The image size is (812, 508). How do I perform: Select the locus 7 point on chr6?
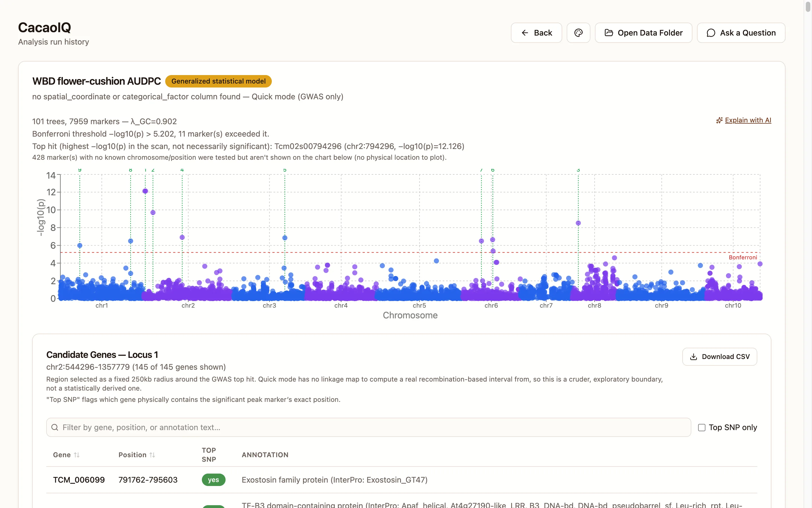(481, 241)
